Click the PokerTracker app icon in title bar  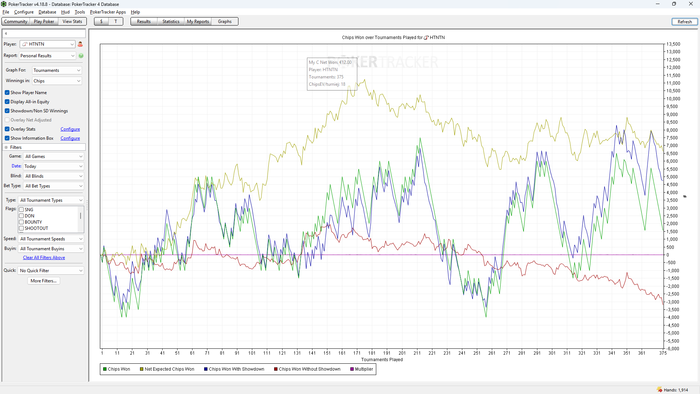point(4,4)
